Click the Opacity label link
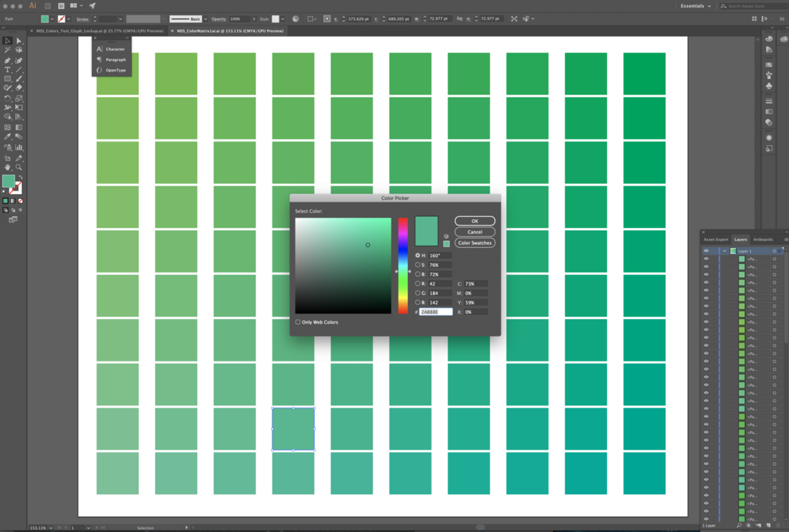This screenshot has height=532, width=789. click(x=219, y=19)
